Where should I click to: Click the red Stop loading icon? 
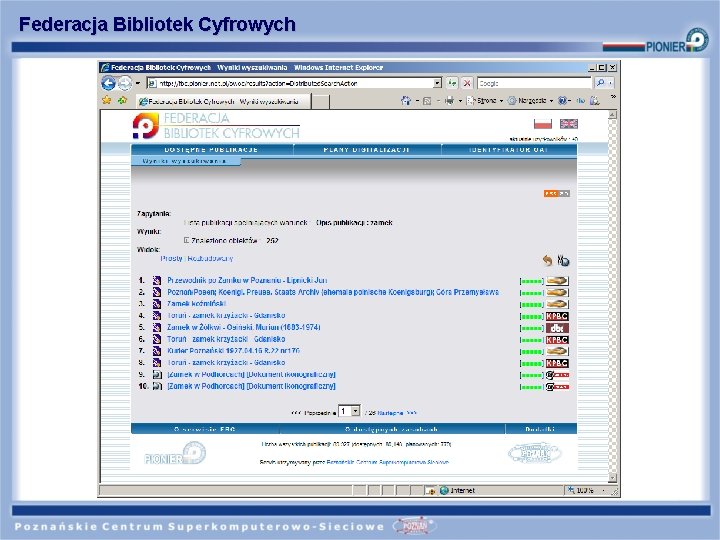(x=467, y=83)
